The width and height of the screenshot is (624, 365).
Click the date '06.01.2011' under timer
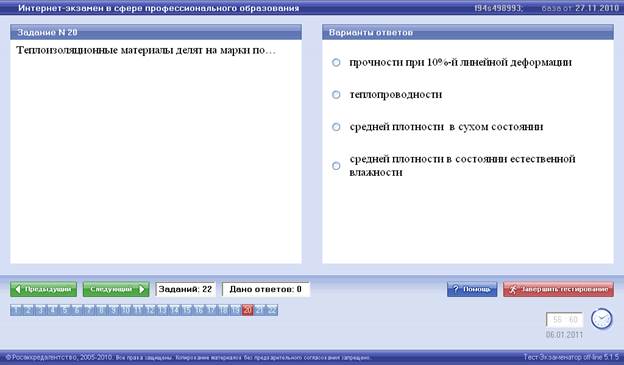click(565, 335)
